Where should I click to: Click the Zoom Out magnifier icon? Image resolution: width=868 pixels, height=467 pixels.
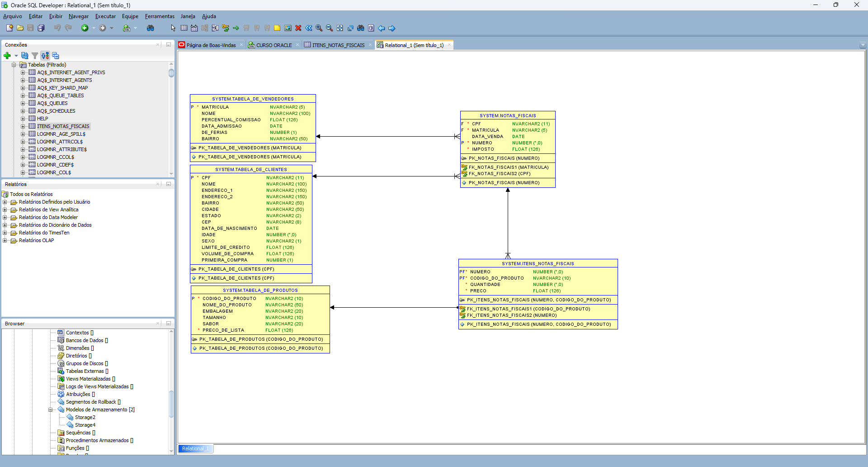coord(330,28)
